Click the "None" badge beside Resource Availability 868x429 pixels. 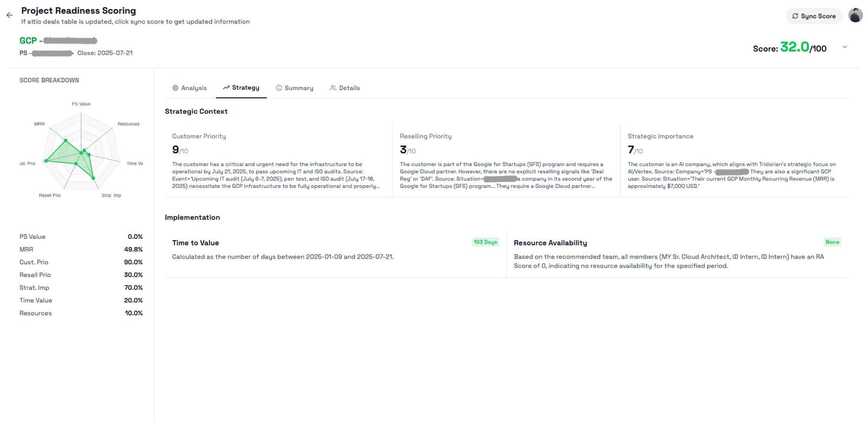pyautogui.click(x=832, y=242)
